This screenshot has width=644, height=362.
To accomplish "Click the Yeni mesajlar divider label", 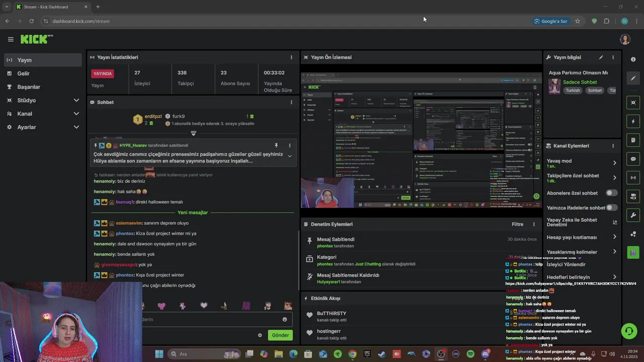I will [193, 213].
